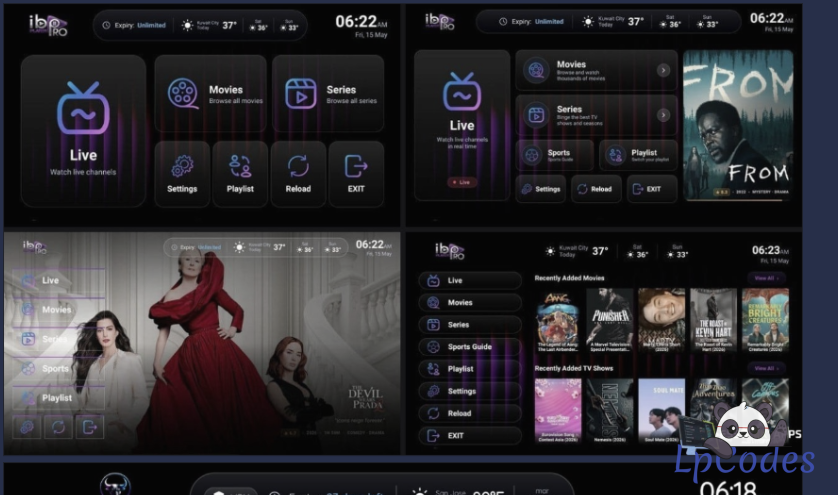838x495 pixels.
Task: Open the Soul Mate TV show thumbnail
Action: (661, 411)
